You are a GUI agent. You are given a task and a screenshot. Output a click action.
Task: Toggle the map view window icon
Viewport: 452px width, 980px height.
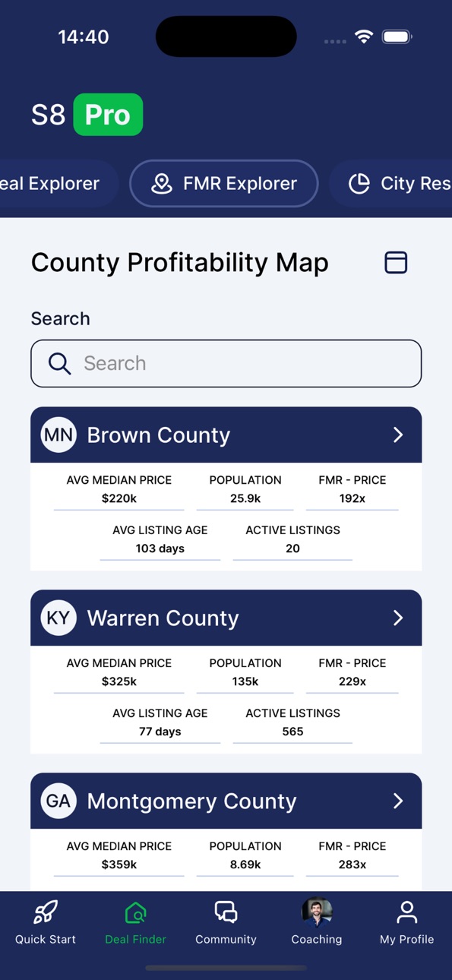pyautogui.click(x=396, y=262)
